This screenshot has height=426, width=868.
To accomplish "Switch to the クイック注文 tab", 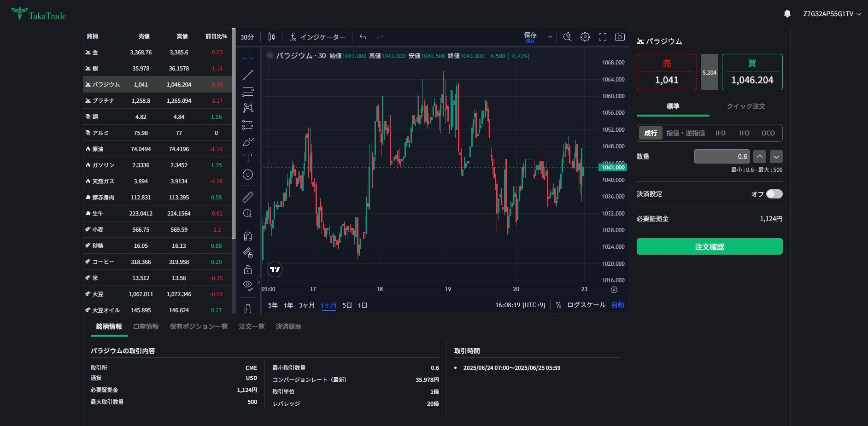I will (x=746, y=106).
